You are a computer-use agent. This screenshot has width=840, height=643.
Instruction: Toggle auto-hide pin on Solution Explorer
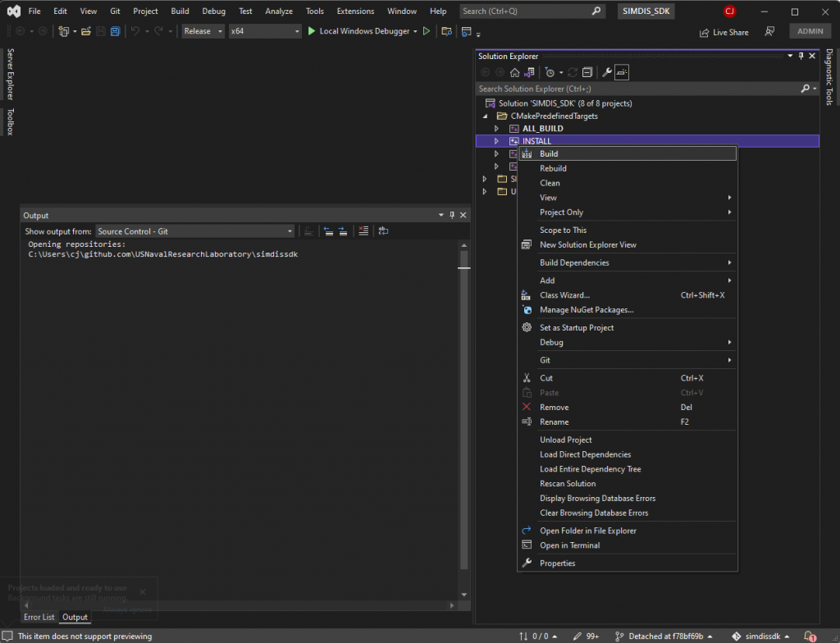click(x=801, y=56)
